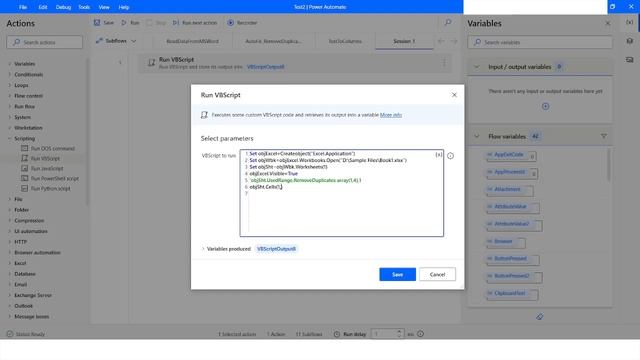Expand Variables produced section
This screenshot has height=360, width=640.
[203, 249]
